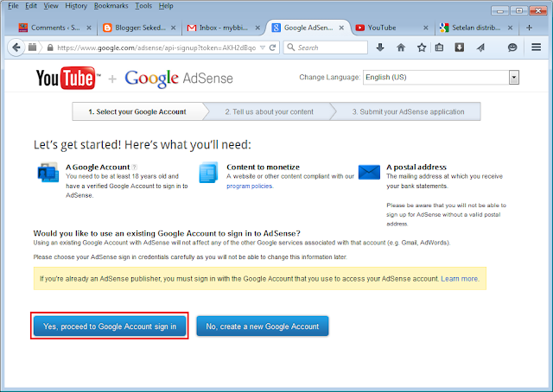
Task: Open the chat smiley bubble icon
Action: pos(512,47)
